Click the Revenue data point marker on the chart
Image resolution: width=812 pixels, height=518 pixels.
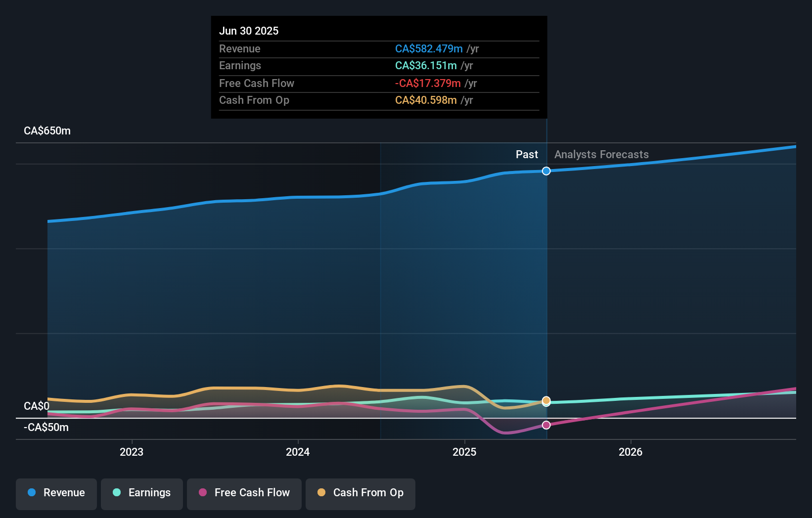coord(546,171)
